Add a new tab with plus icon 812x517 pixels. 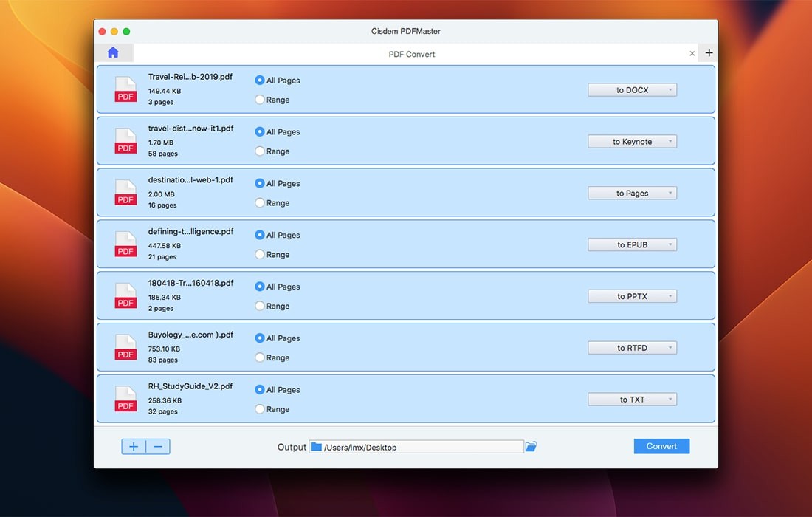coord(709,53)
